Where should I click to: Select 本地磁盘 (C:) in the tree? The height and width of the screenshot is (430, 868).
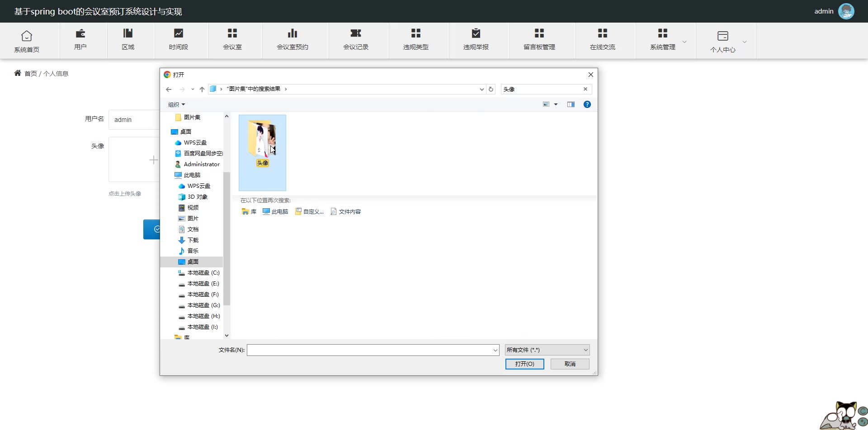199,273
